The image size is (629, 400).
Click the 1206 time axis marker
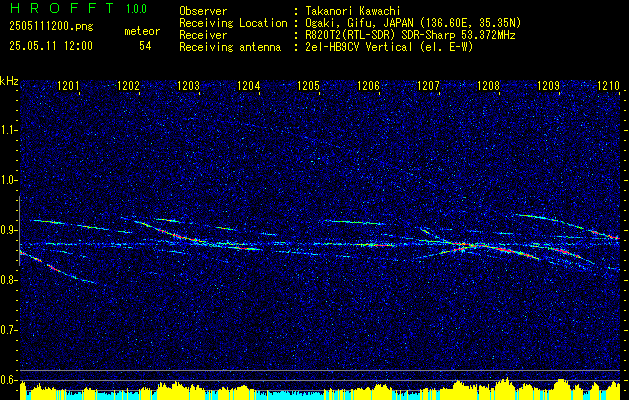(x=368, y=85)
